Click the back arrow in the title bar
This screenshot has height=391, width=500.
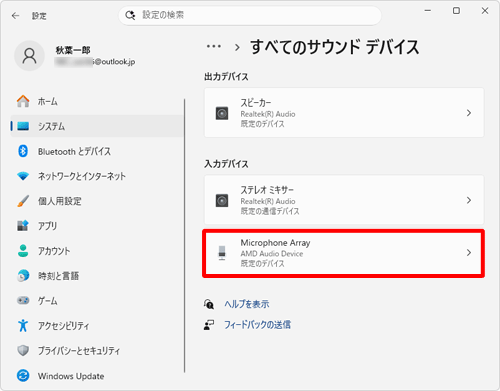click(x=15, y=16)
